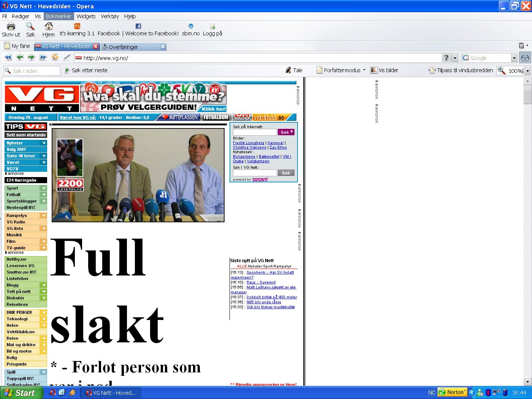Click the Fredrik Ljungberg link
532x399 pixels.
(x=249, y=143)
